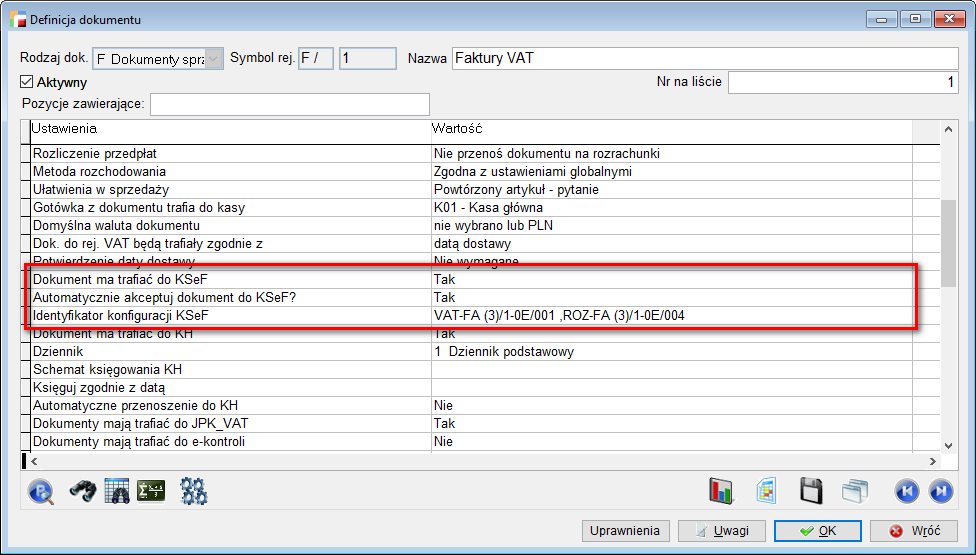Click the floppy disk save icon
Viewport: 976px width, 555px height.
811,490
